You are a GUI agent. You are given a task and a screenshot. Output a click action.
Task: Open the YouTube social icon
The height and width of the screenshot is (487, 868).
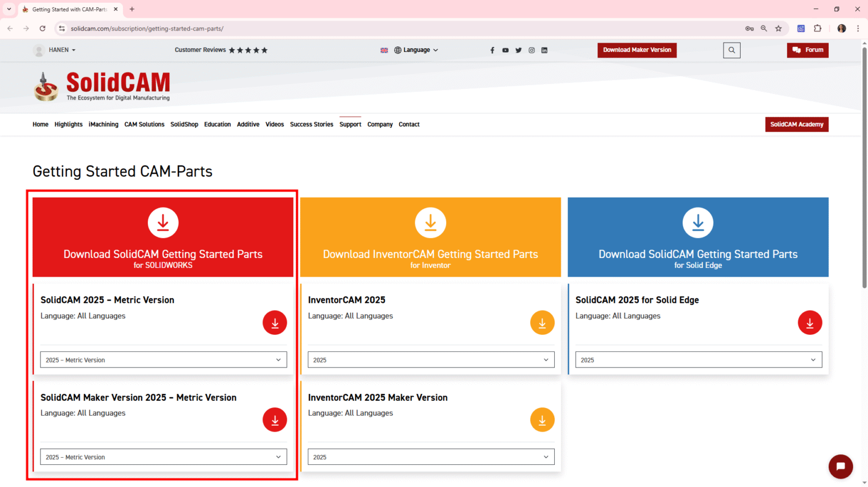[505, 50]
